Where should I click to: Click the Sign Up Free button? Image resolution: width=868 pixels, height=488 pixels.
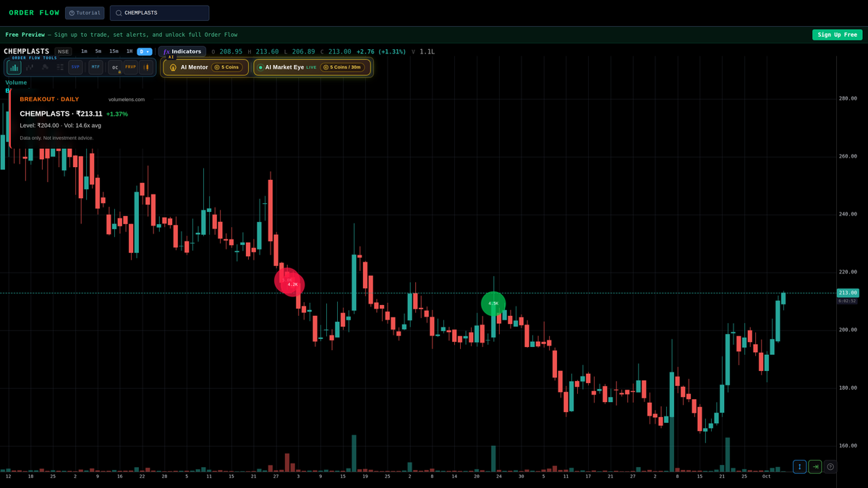click(837, 35)
